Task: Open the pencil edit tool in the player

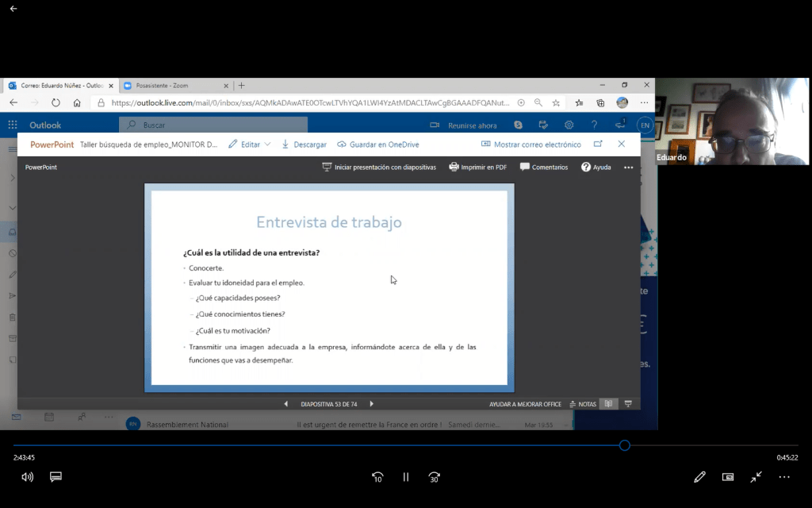Action: click(x=699, y=477)
